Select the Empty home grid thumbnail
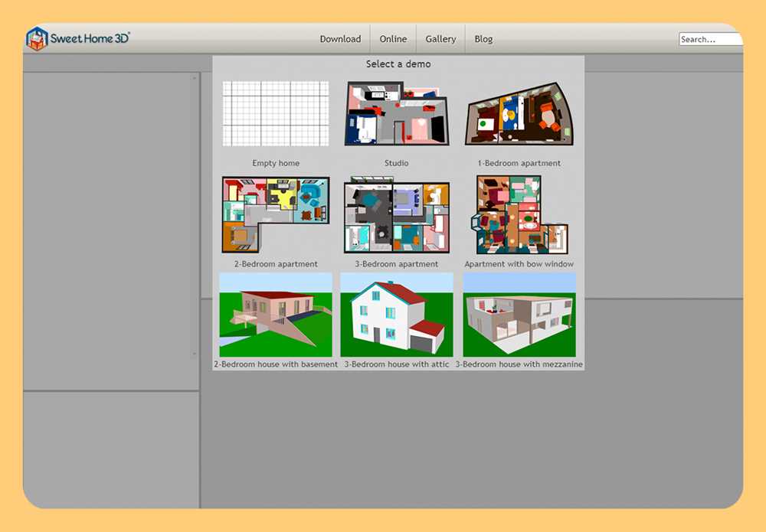Viewport: 766px width, 532px height. (x=276, y=114)
